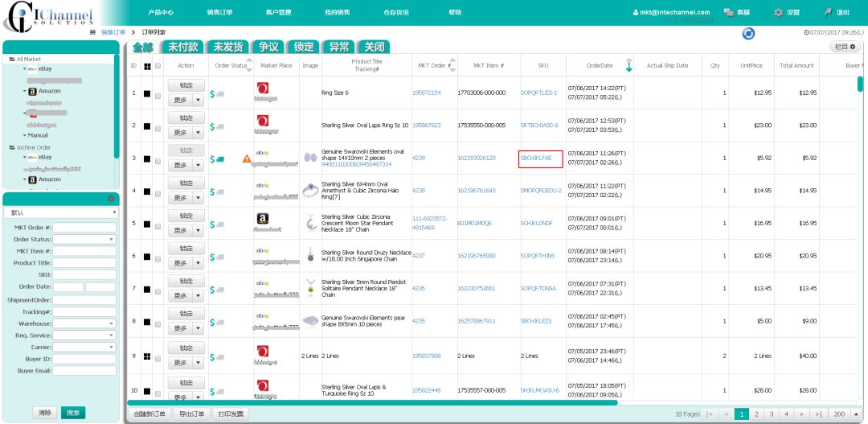
Task: Switch to the 未发货 tab
Action: point(228,47)
